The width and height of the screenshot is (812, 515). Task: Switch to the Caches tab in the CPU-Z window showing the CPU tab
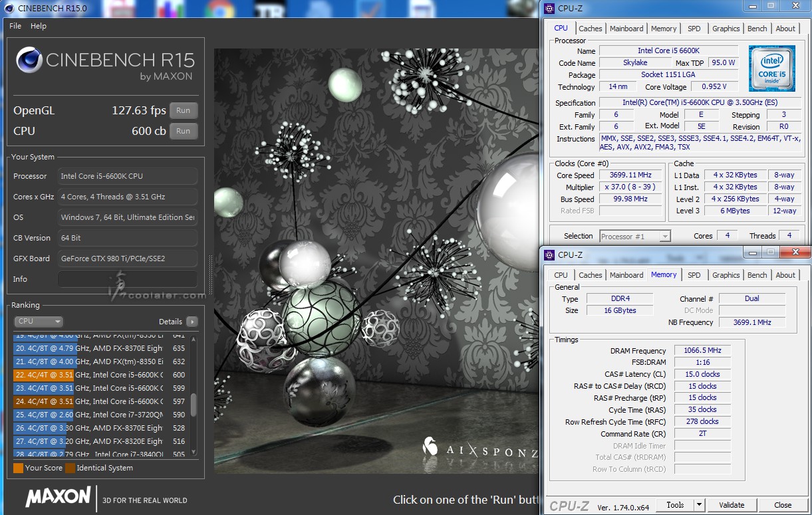coord(590,29)
